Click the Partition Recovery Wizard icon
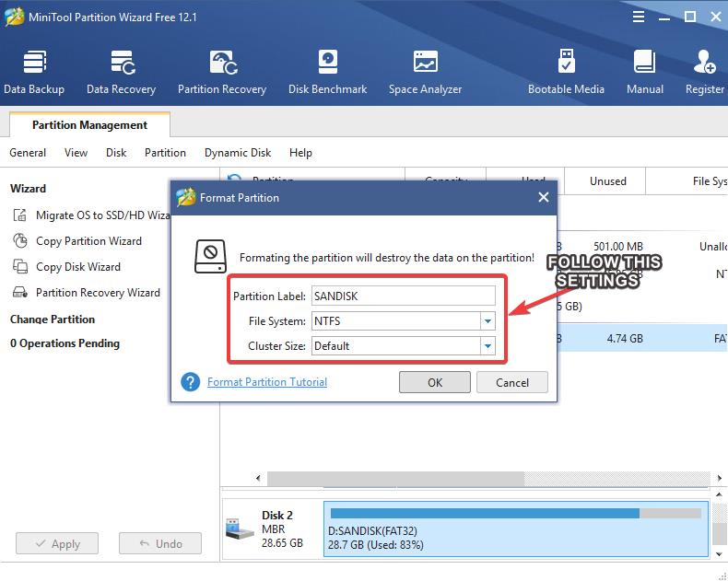 [x=20, y=293]
